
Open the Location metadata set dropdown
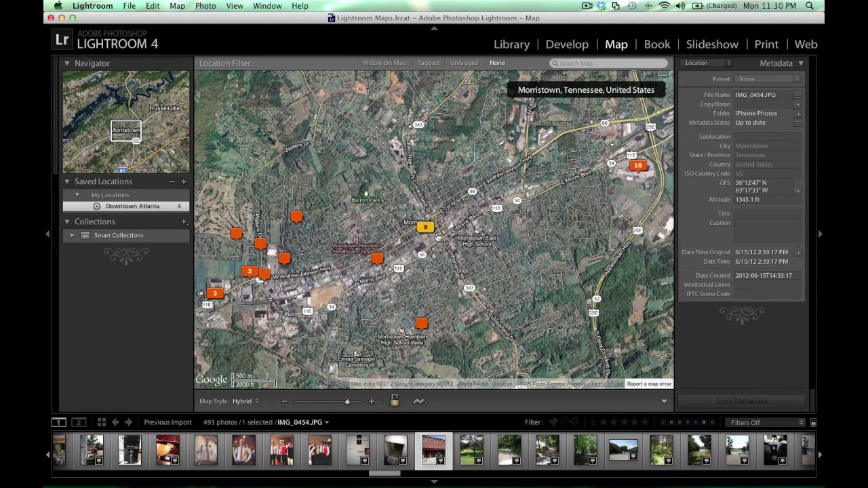707,63
